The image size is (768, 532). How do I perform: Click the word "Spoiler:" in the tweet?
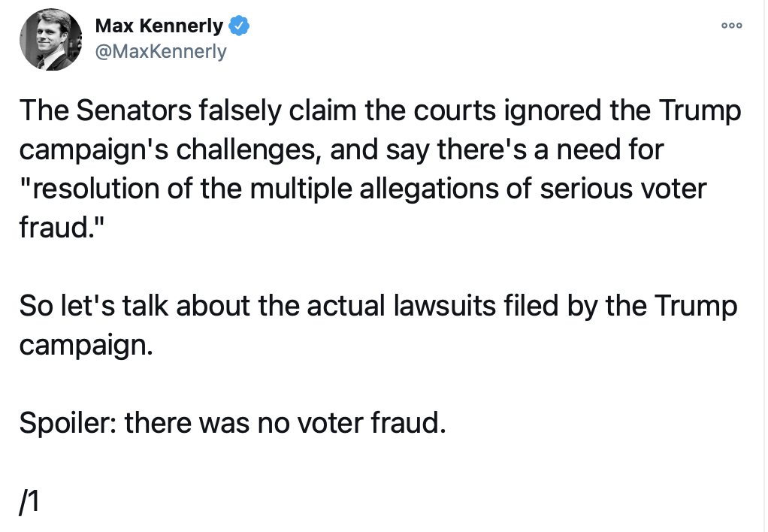68,424
